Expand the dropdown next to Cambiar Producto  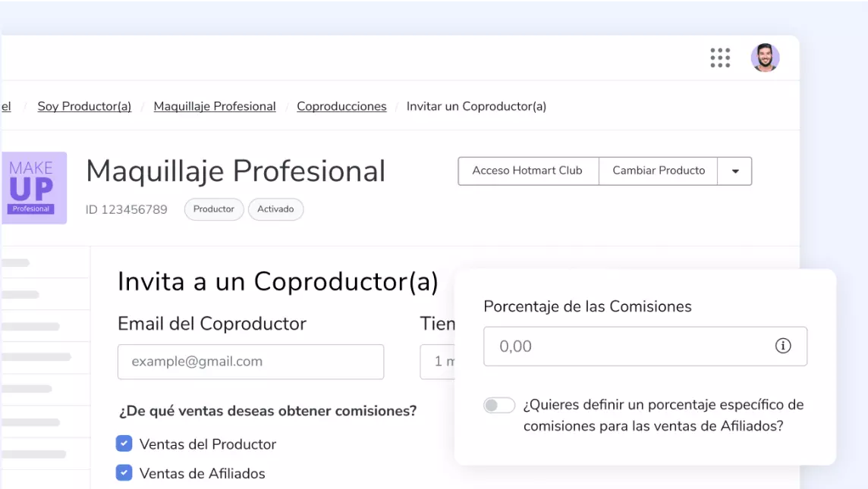point(734,171)
